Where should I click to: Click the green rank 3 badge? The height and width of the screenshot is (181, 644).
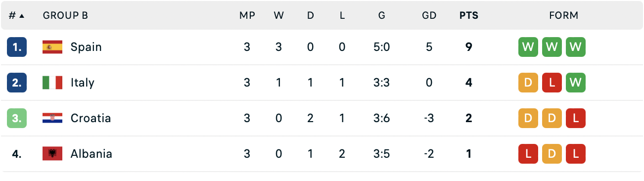pyautogui.click(x=17, y=118)
